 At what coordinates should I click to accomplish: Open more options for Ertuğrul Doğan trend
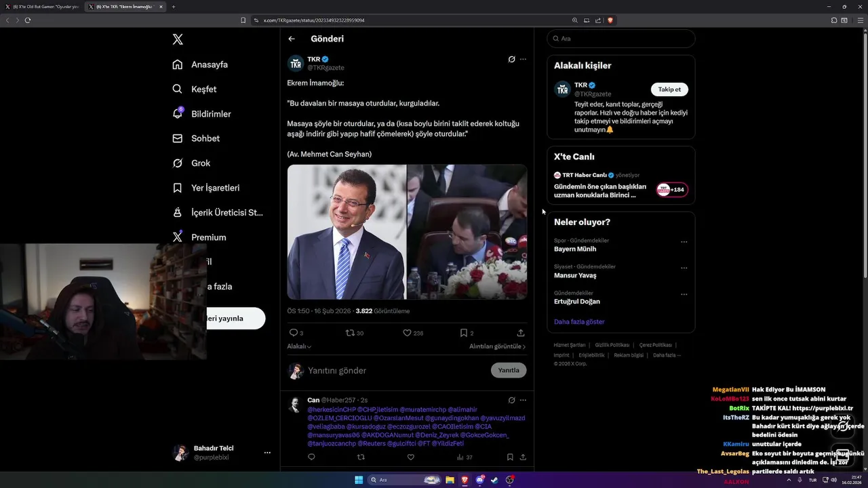coord(684,294)
